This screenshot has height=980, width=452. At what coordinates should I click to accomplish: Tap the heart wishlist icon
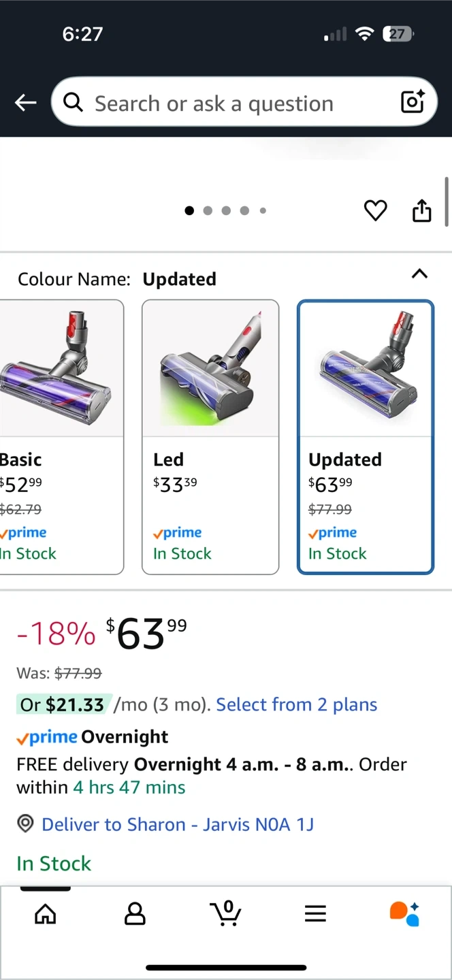375,211
